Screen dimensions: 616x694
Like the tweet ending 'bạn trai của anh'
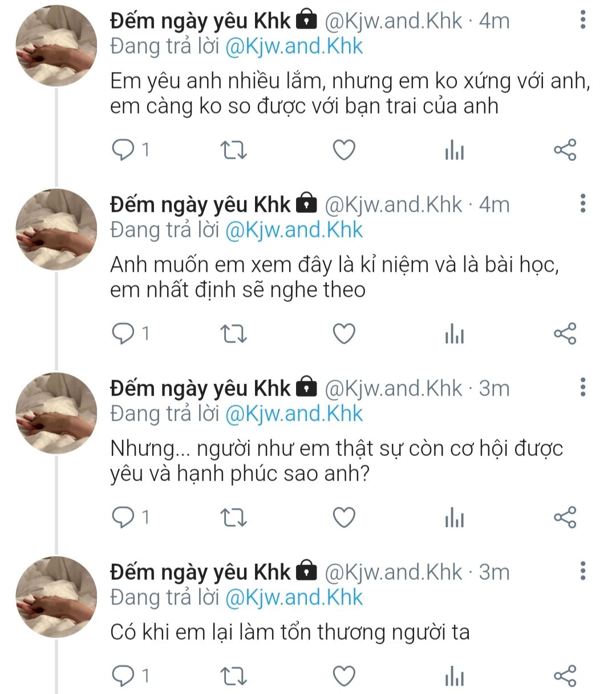click(x=344, y=150)
